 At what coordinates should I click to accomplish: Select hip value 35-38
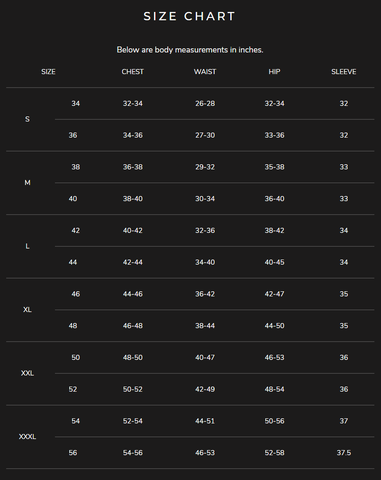coord(274,167)
